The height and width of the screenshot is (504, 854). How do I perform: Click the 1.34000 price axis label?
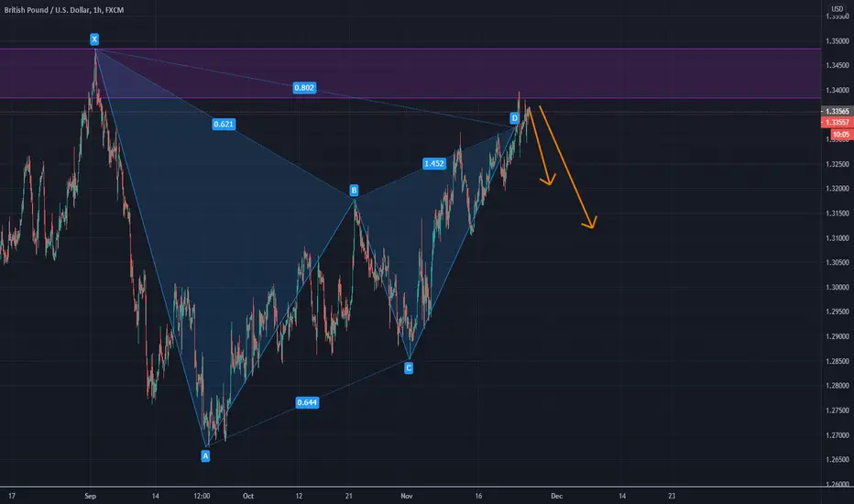(838, 91)
